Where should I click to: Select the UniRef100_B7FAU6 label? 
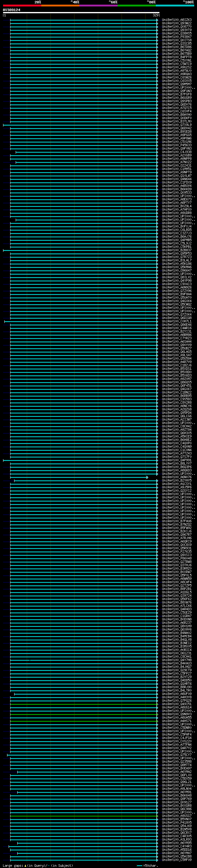(176, 521)
